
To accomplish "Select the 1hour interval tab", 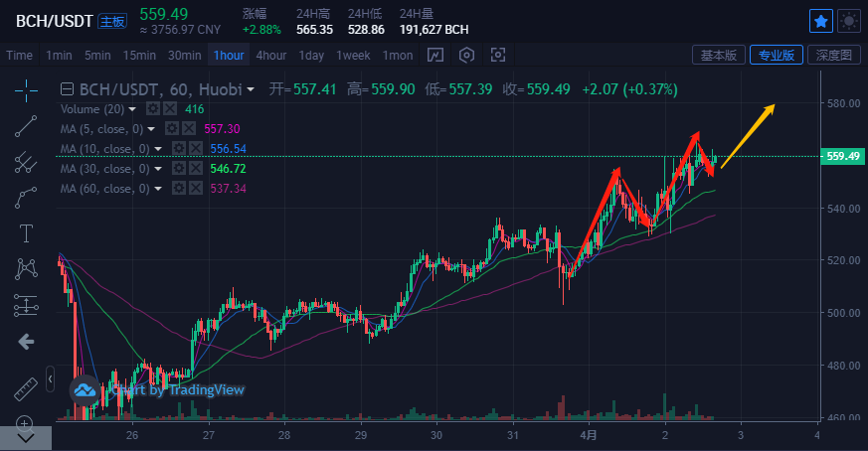I will [x=229, y=56].
